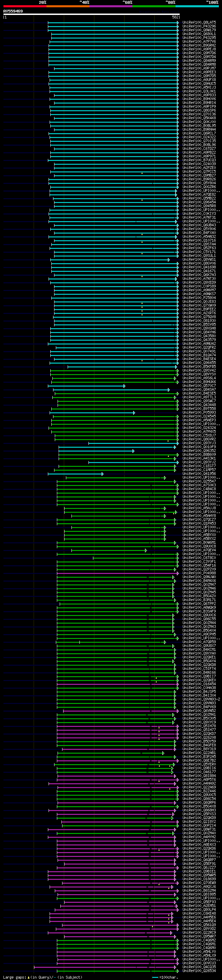
Task: Click the 582 query length marker
Action: 175,17
